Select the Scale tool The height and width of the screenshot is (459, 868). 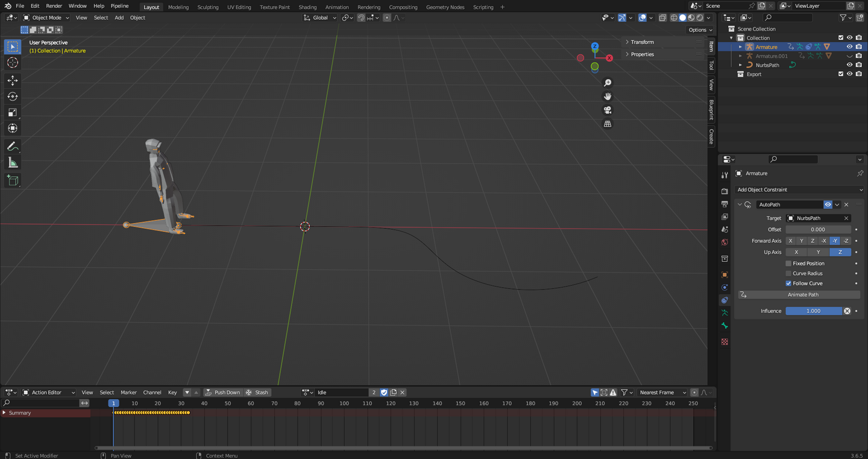pyautogui.click(x=12, y=113)
